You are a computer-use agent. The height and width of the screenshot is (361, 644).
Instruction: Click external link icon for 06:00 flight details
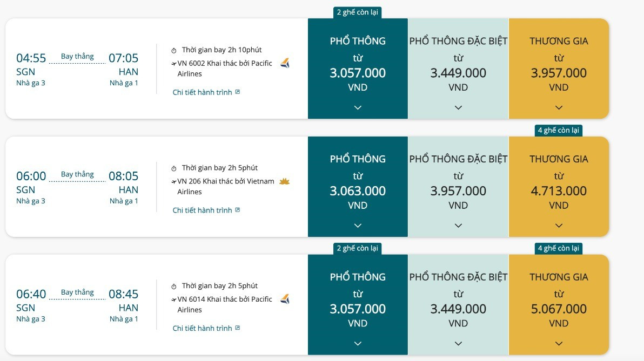(238, 210)
